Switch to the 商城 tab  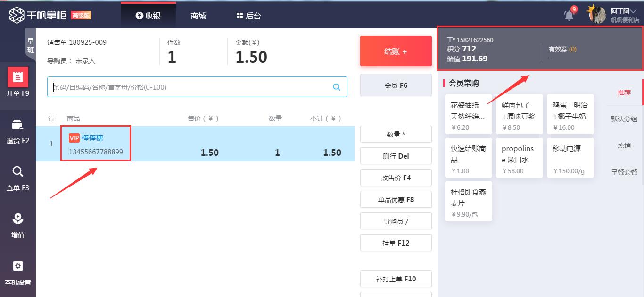pyautogui.click(x=198, y=16)
